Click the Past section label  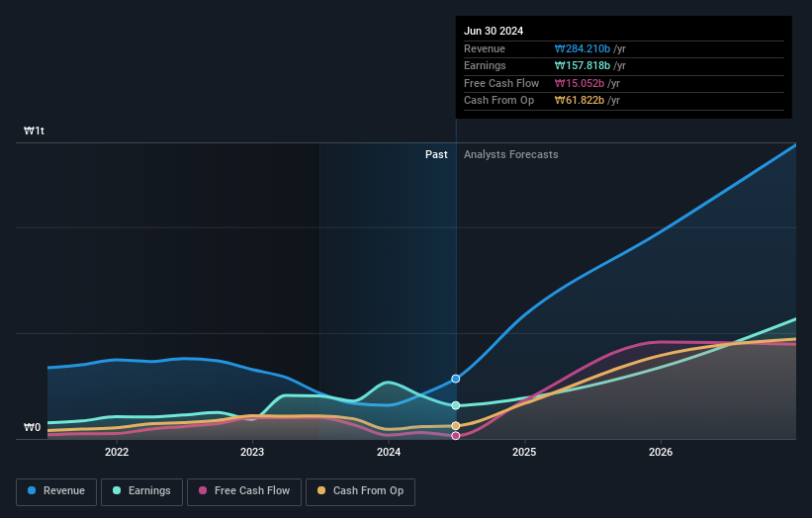pyautogui.click(x=436, y=155)
